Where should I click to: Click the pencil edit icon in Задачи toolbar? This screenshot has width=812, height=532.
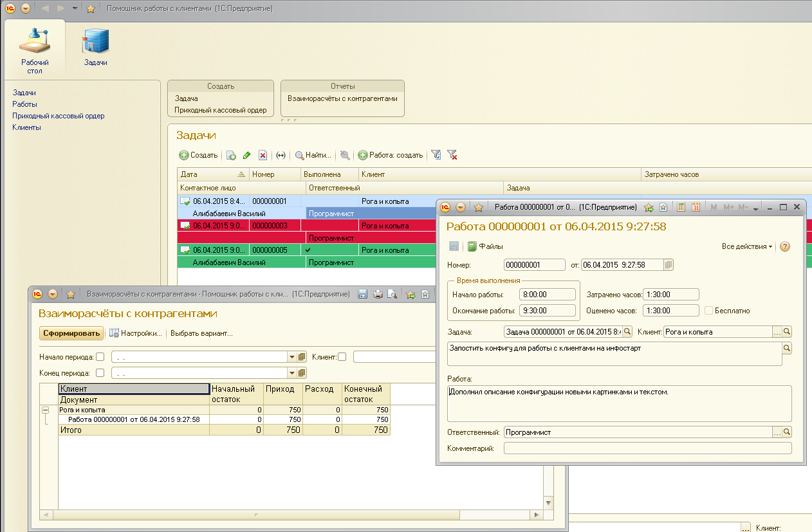[247, 155]
